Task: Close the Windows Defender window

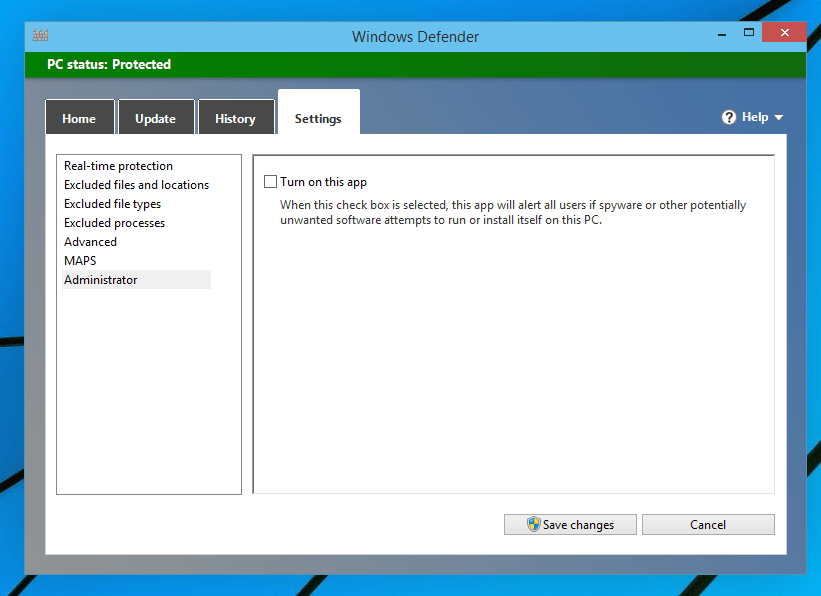Action: [x=784, y=32]
